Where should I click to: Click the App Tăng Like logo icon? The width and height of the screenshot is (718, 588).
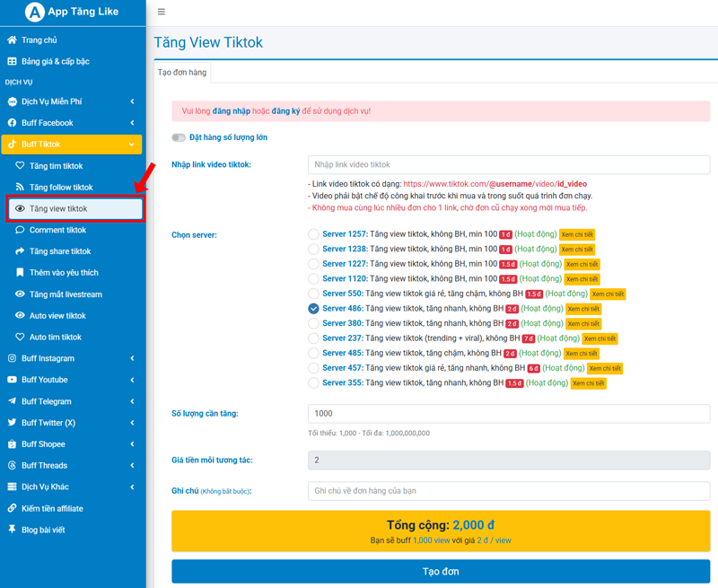coord(35,12)
